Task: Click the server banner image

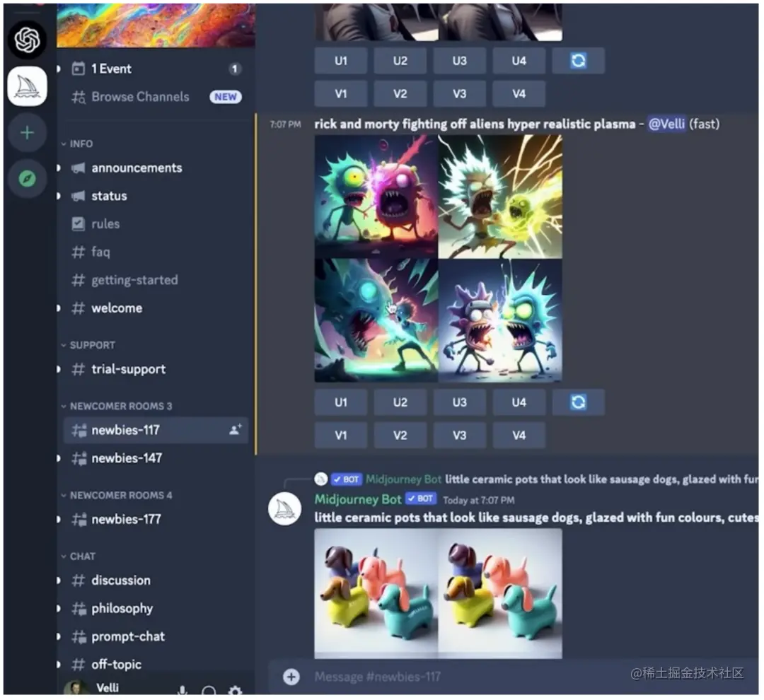Action: pos(156,25)
